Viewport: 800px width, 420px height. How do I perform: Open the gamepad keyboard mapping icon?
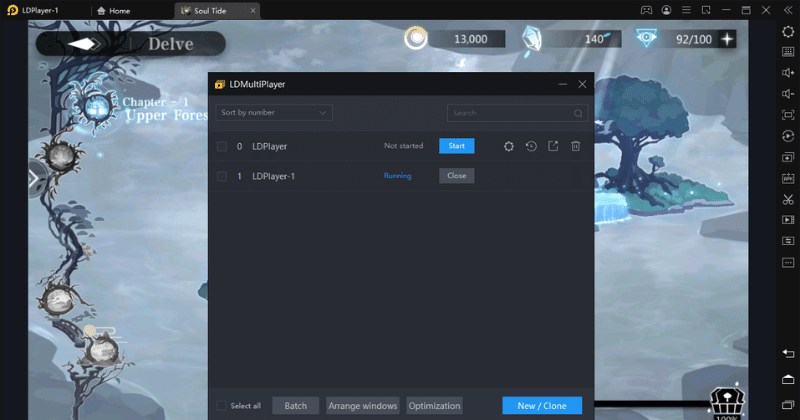click(x=646, y=10)
